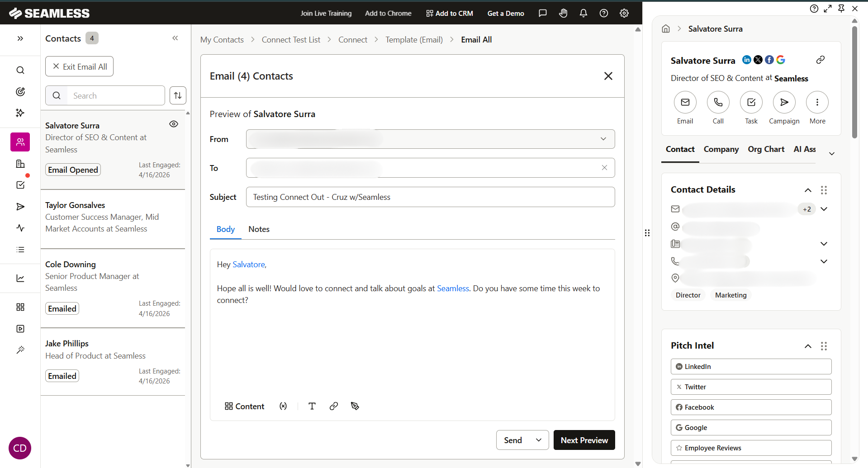Expand the left navigation sidebar
The width and height of the screenshot is (868, 468).
[20, 38]
